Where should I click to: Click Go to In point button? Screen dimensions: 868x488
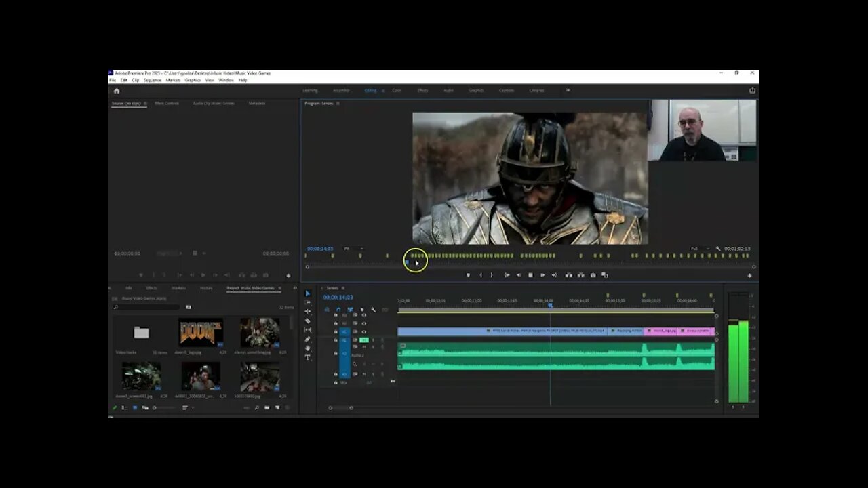click(507, 275)
